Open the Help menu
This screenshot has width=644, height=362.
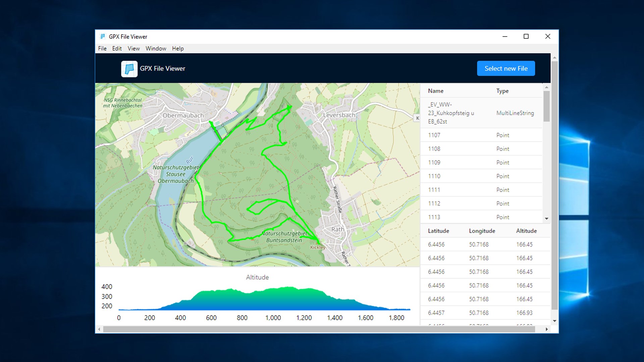178,49
